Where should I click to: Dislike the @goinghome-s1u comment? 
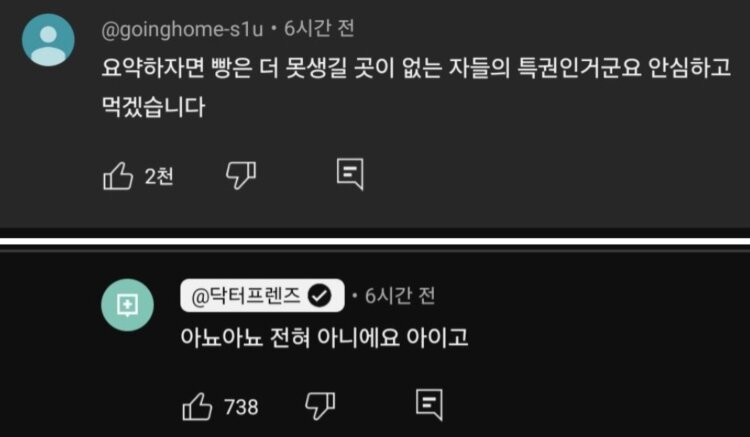(241, 175)
